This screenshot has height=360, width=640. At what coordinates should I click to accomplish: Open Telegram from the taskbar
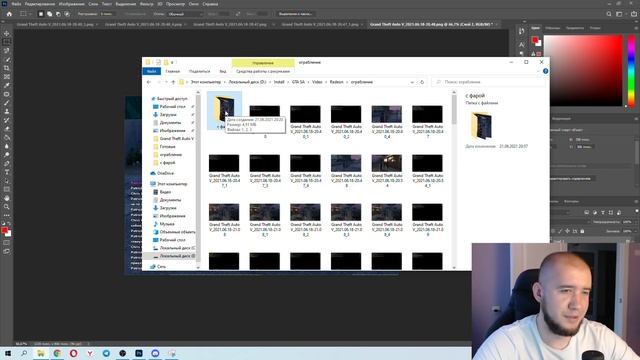tap(106, 353)
